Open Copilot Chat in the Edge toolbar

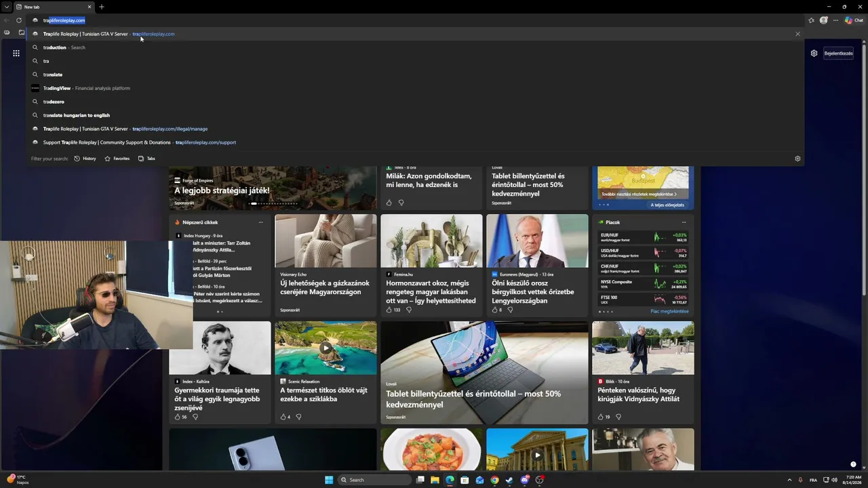coord(853,20)
